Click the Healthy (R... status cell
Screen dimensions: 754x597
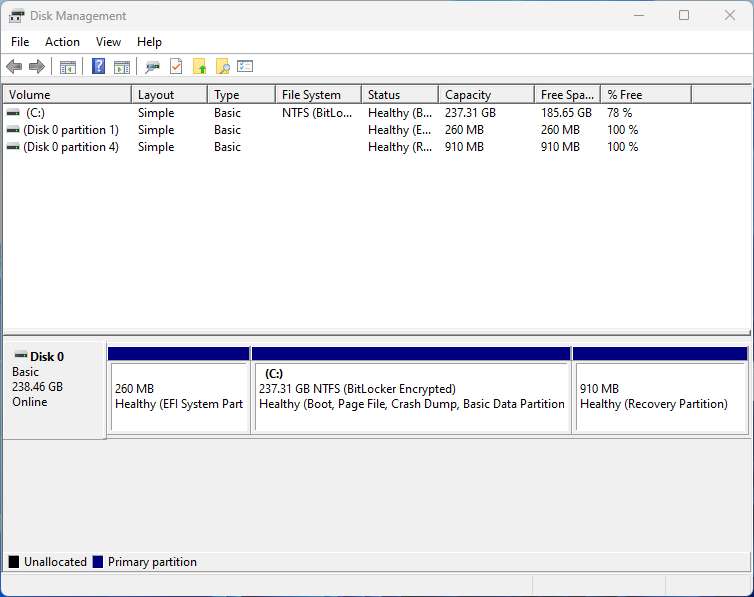pos(400,147)
